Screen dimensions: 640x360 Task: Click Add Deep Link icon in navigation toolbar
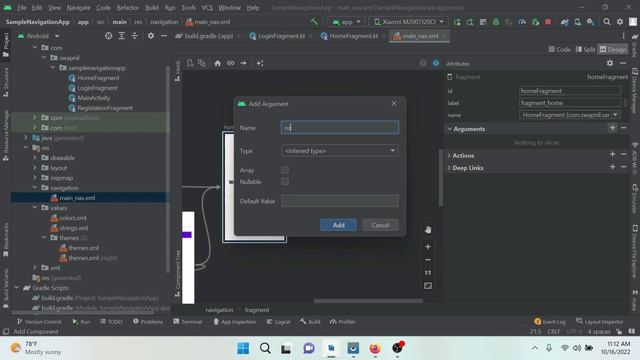pos(231,63)
